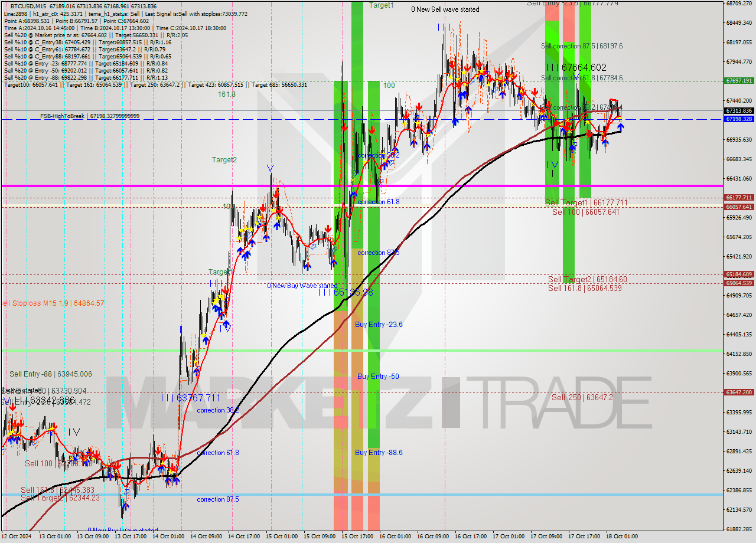Click the 'Sell correction 87.5 | 68197.6' label
This screenshot has width=756, height=543.
pyautogui.click(x=582, y=45)
